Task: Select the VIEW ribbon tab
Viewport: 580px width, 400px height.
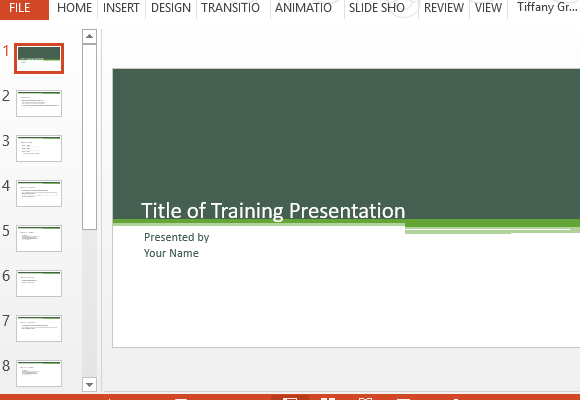Action: (x=488, y=8)
